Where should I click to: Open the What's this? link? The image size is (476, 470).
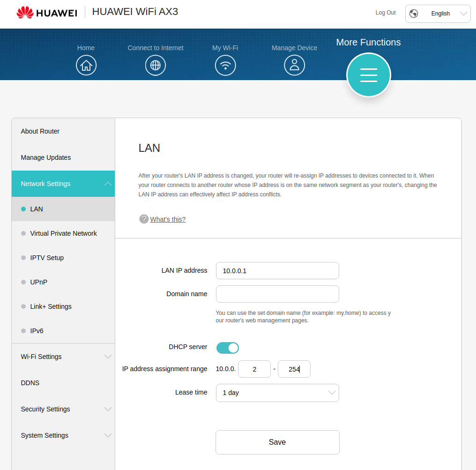point(167,219)
